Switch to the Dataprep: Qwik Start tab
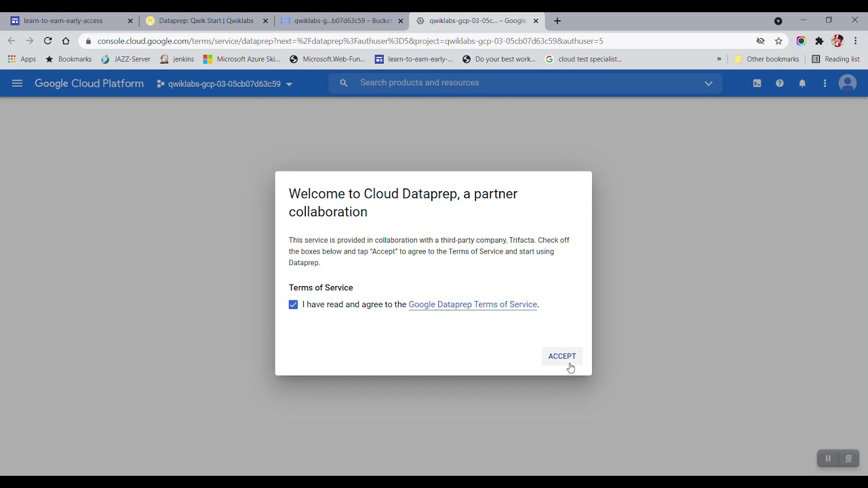Image resolution: width=868 pixels, height=488 pixels. (206, 21)
